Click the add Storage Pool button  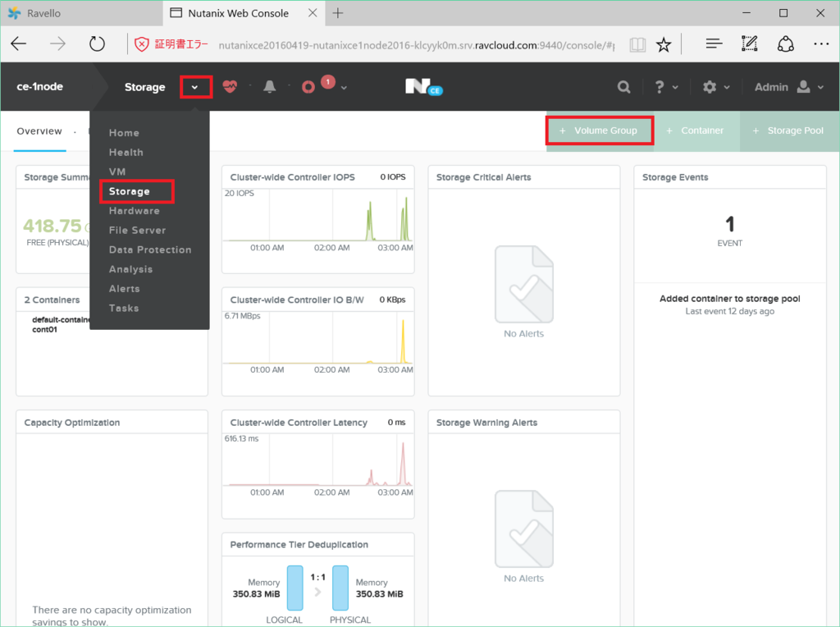click(788, 130)
